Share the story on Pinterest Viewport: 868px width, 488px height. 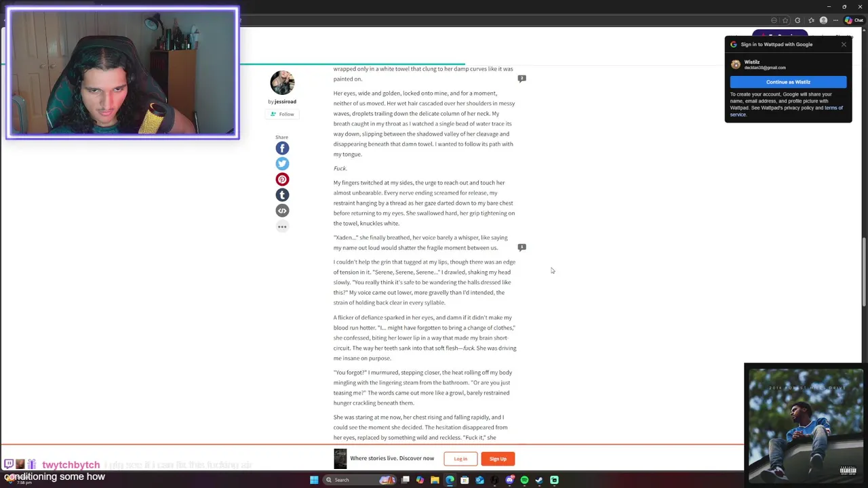[282, 179]
